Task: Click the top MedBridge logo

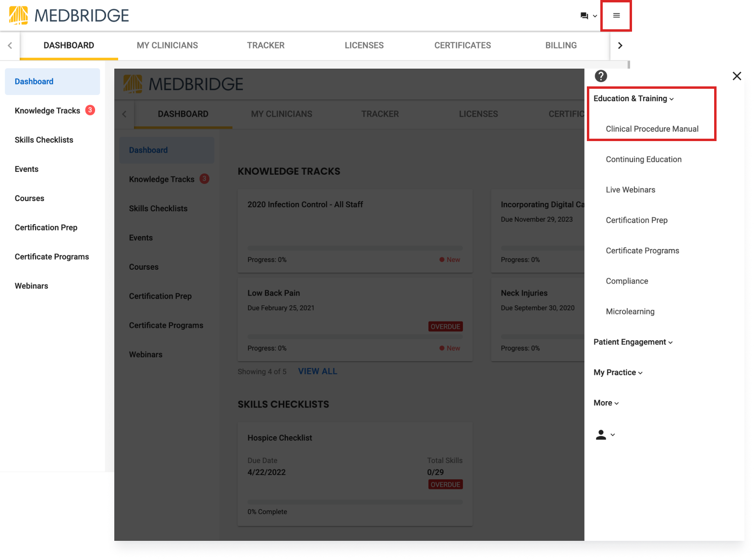Action: [x=69, y=15]
